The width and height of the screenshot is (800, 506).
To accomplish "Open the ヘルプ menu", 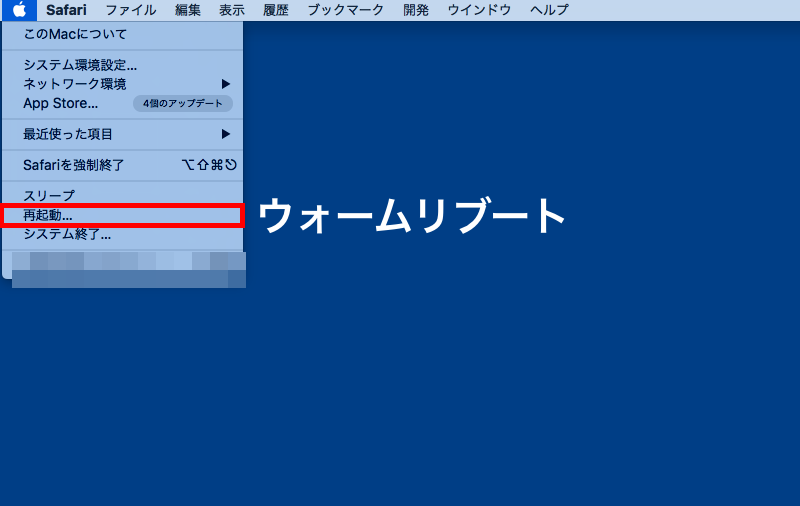I will pyautogui.click(x=549, y=10).
